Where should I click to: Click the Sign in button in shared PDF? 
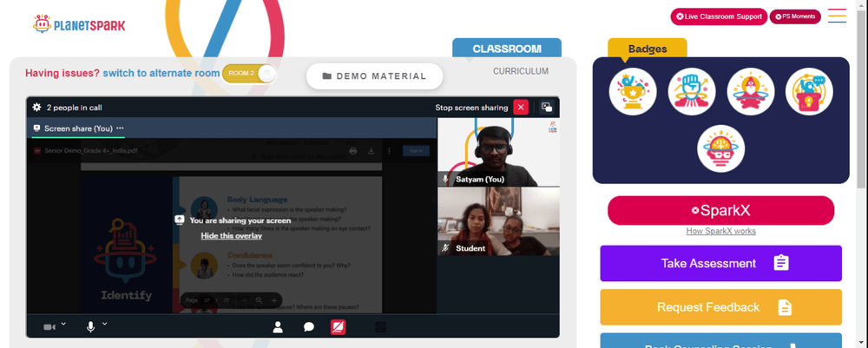tap(416, 150)
